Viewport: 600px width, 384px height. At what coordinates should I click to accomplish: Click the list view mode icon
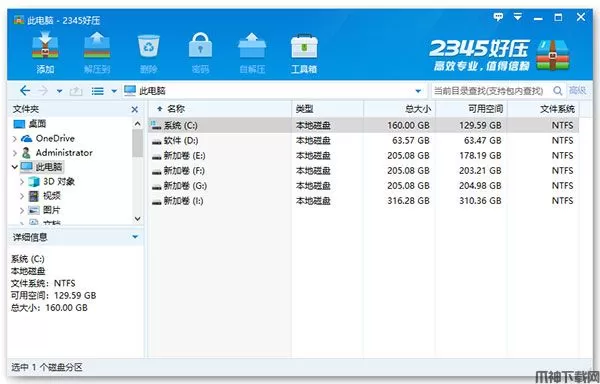tap(98, 91)
